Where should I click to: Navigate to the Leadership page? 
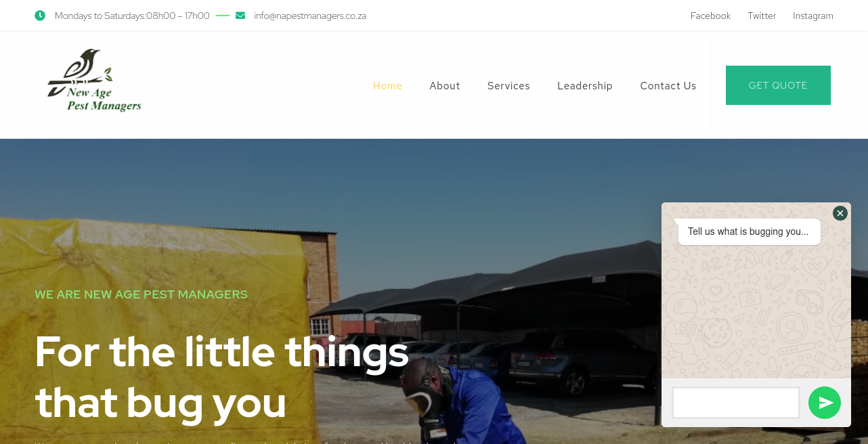click(x=585, y=86)
